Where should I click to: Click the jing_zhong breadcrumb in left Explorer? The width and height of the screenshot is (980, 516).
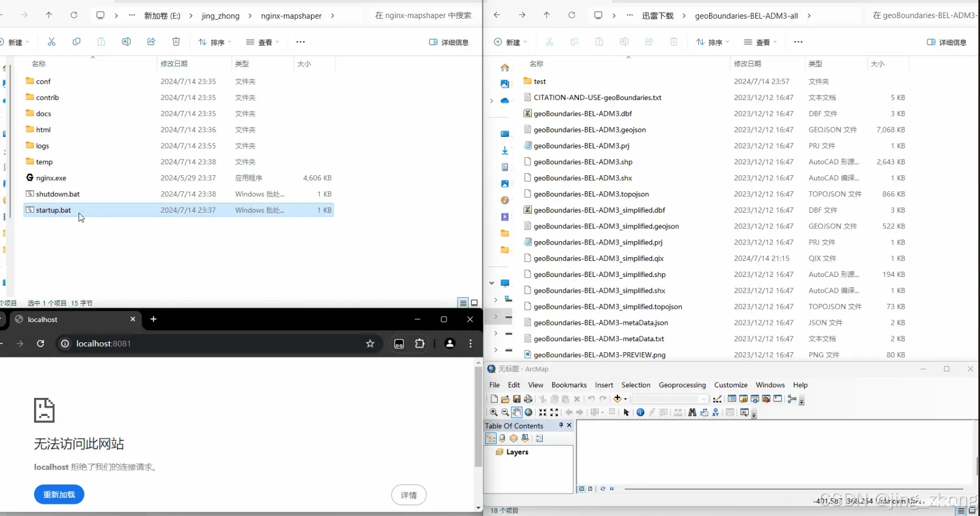[x=220, y=15]
